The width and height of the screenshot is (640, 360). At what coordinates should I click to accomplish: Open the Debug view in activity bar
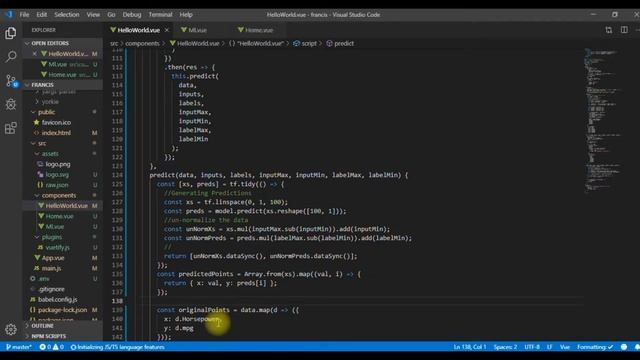point(11,104)
